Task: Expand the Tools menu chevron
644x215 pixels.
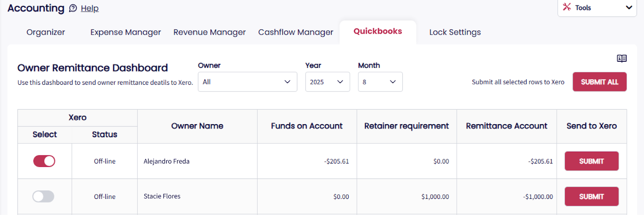Action: tap(629, 8)
